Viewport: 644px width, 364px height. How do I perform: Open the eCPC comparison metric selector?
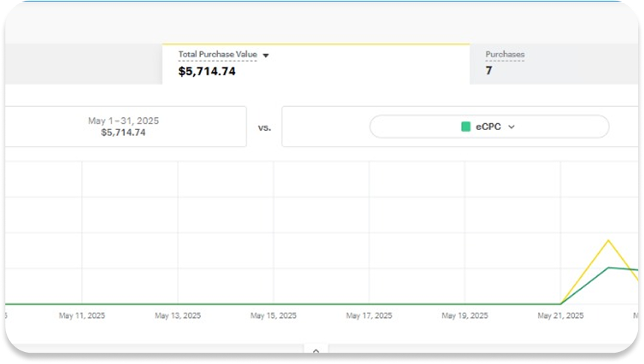click(x=489, y=127)
